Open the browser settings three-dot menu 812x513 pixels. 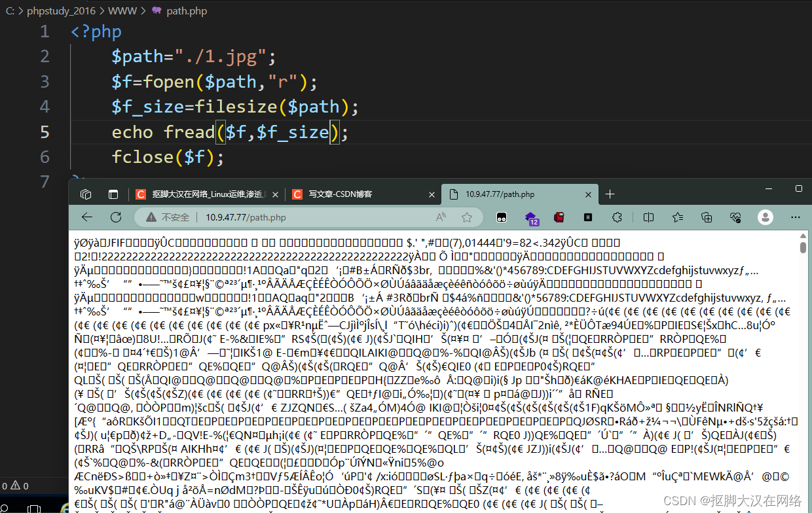(x=794, y=217)
